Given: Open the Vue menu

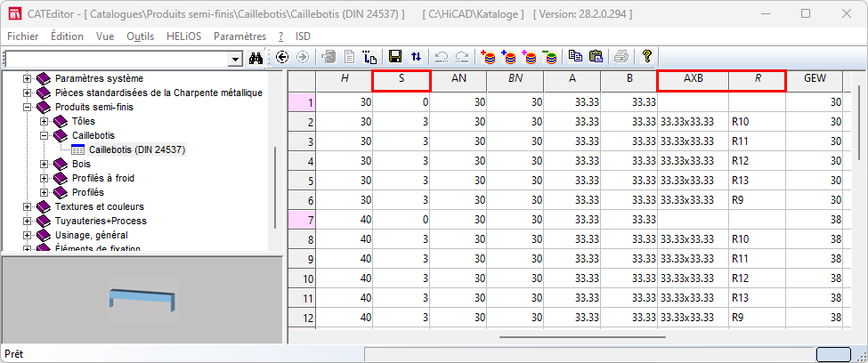Looking at the screenshot, I should [105, 36].
